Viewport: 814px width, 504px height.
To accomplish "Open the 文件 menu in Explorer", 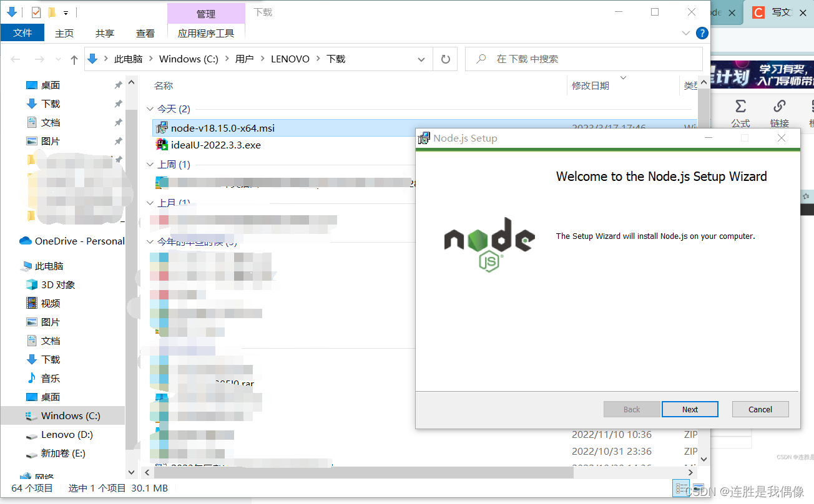I will tap(22, 32).
